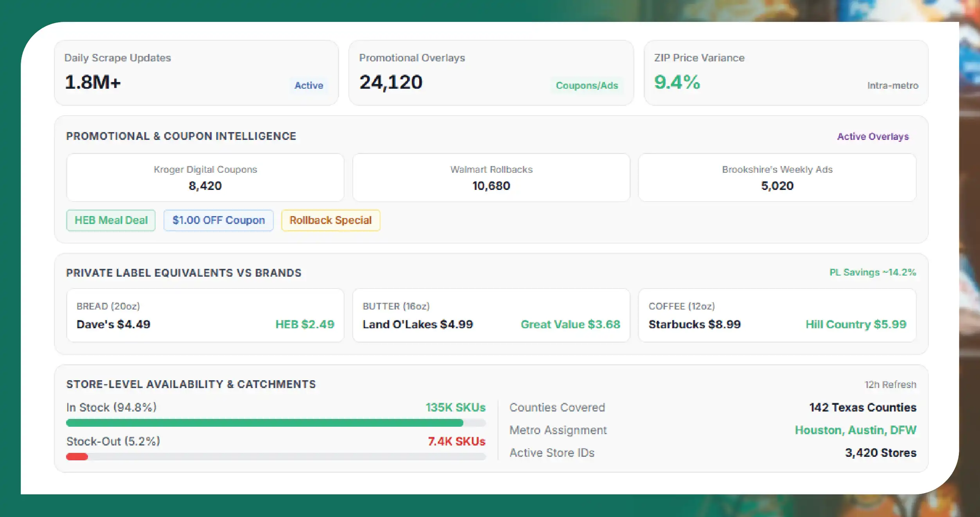
Task: Click the 3,420 Stores value
Action: tap(881, 453)
